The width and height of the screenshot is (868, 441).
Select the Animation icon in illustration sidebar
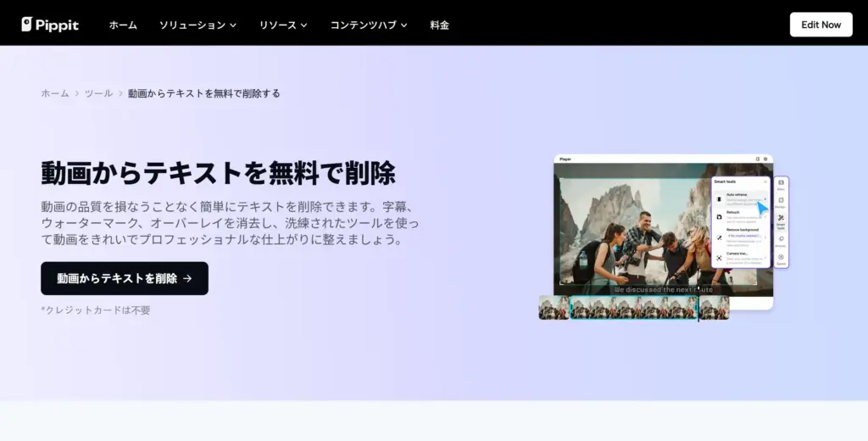click(781, 241)
